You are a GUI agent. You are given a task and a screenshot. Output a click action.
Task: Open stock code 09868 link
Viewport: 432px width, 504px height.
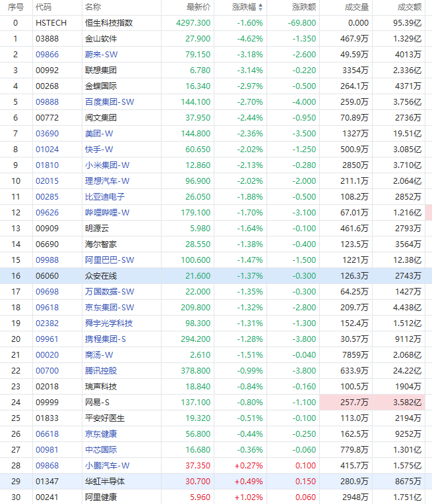(47, 465)
